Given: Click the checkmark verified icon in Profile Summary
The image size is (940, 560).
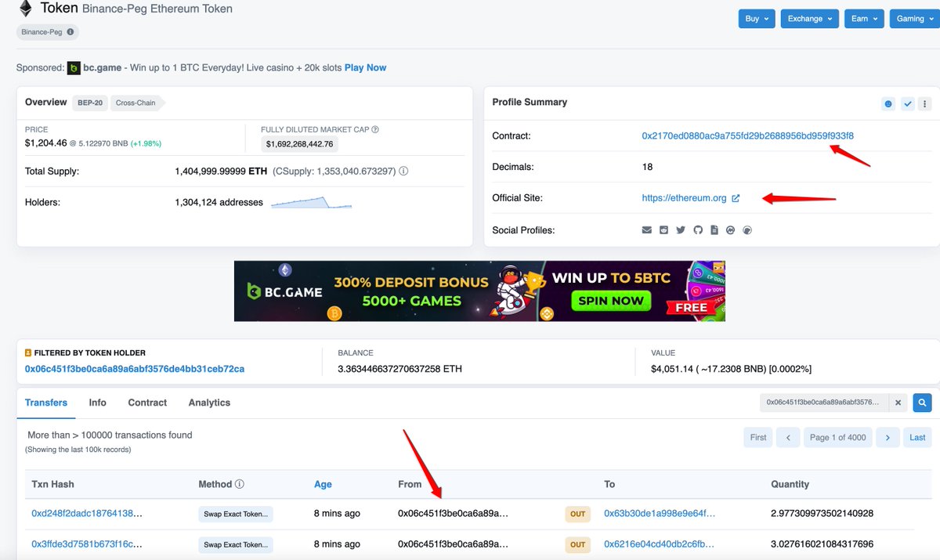Looking at the screenshot, I should (x=907, y=103).
